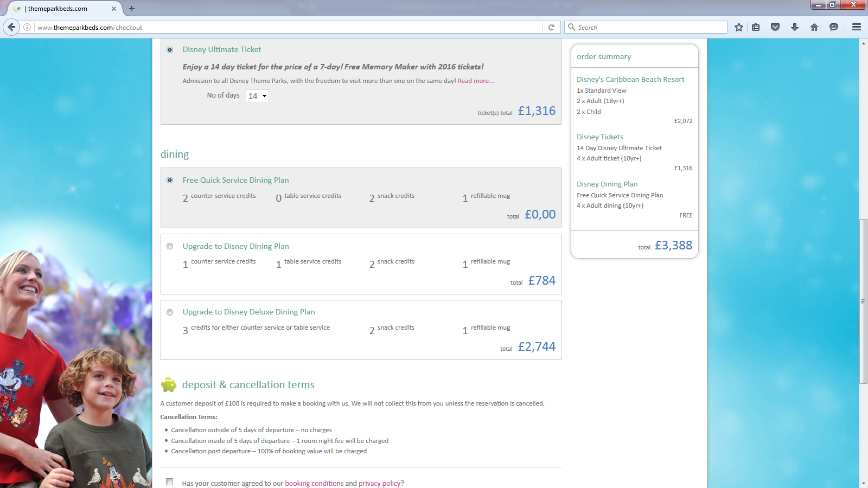Go back to the previous page
The image size is (868, 488).
tap(11, 27)
